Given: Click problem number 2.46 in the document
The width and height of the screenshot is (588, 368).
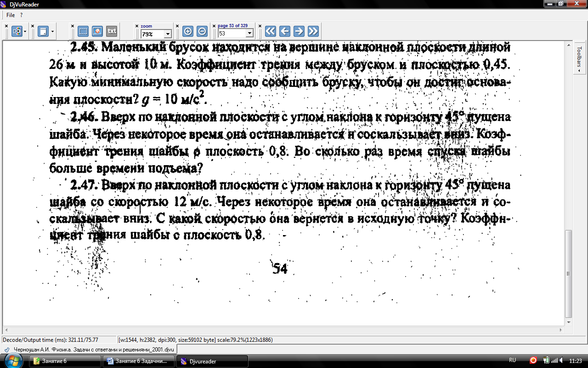Looking at the screenshot, I should click(84, 117).
